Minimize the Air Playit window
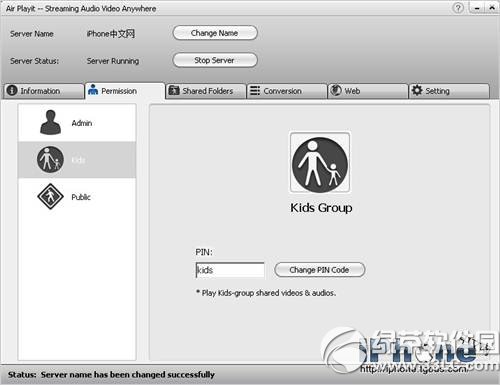The image size is (500, 385). (x=477, y=8)
